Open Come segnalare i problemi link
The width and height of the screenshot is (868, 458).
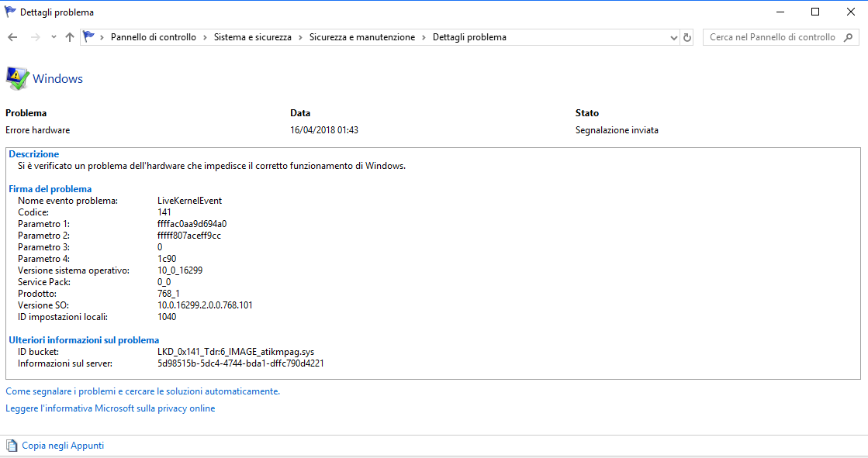142,391
